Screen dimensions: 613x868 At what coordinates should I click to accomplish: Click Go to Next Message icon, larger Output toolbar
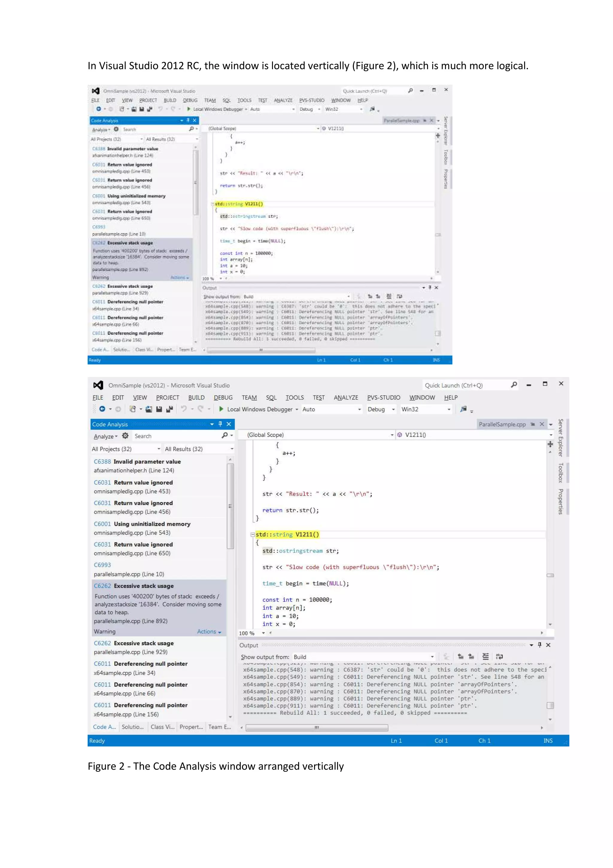pyautogui.click(x=471, y=657)
